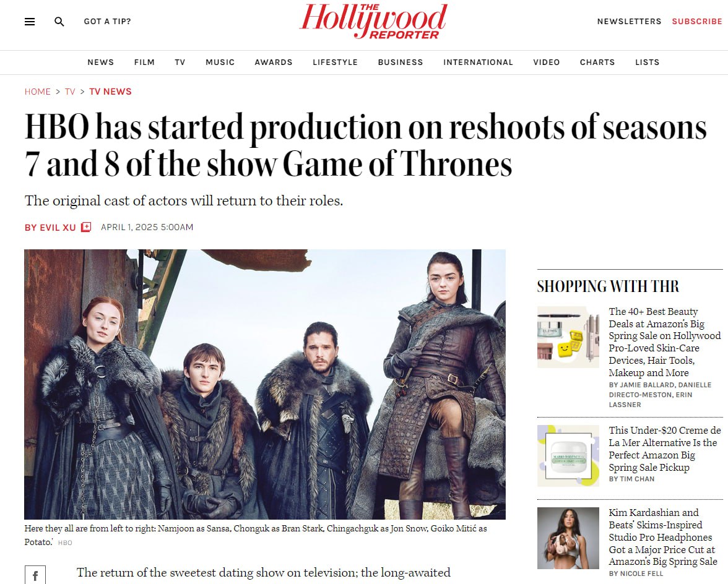The height and width of the screenshot is (584, 728).
Task: Click the red Subscribe button
Action: [697, 21]
